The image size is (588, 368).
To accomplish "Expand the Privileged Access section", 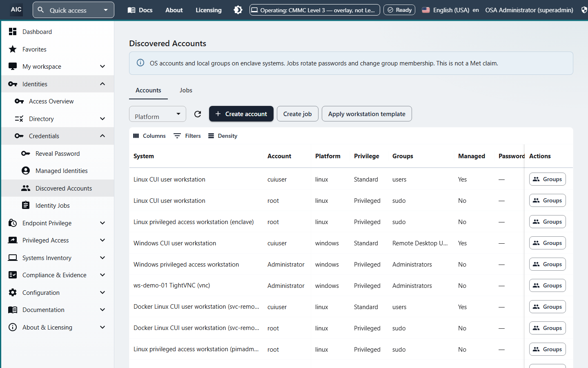I will 102,240.
